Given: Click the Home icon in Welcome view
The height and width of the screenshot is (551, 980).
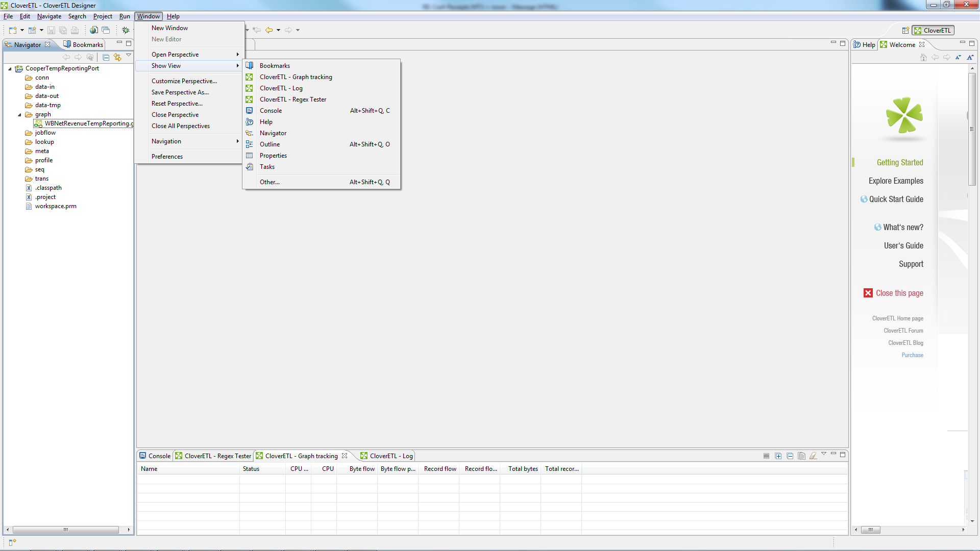Looking at the screenshot, I should [x=923, y=57].
